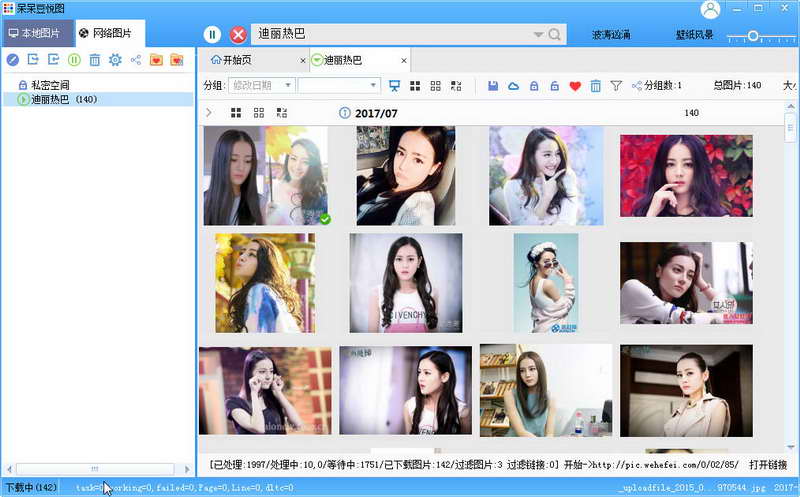This screenshot has height=497, width=800.
Task: Open settings gear in left toolbar
Action: pos(115,60)
